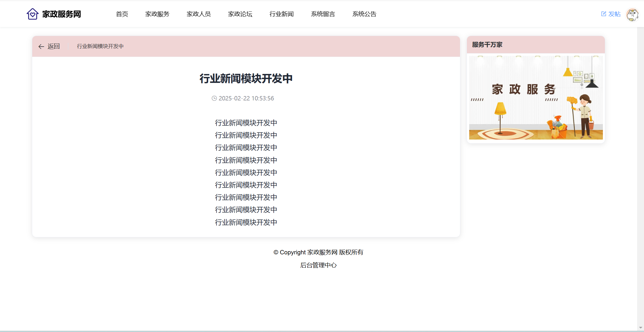Click the 发帖 edit pencil icon
644x332 pixels.
pos(603,14)
